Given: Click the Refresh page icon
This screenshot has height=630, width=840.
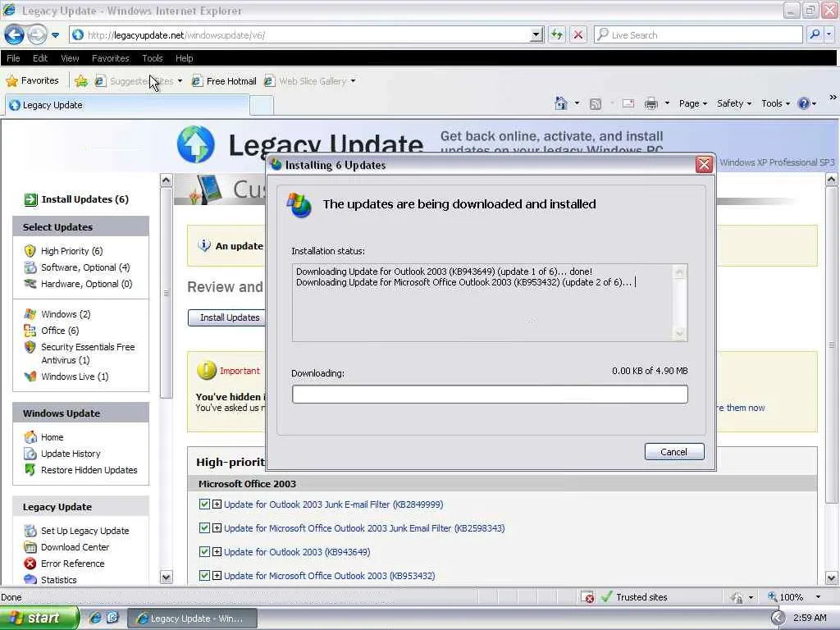Looking at the screenshot, I should (x=557, y=34).
